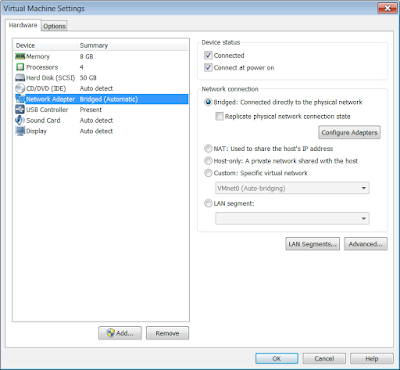Screen dimensions: 400x370
Task: Select the Bridged network radio button
Action: [208, 102]
